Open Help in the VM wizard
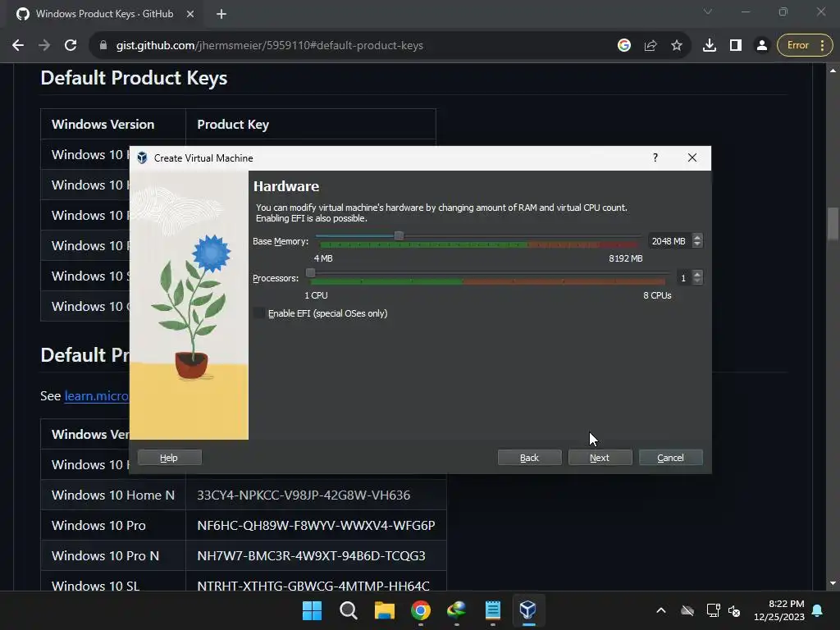This screenshot has height=630, width=840. click(x=169, y=458)
